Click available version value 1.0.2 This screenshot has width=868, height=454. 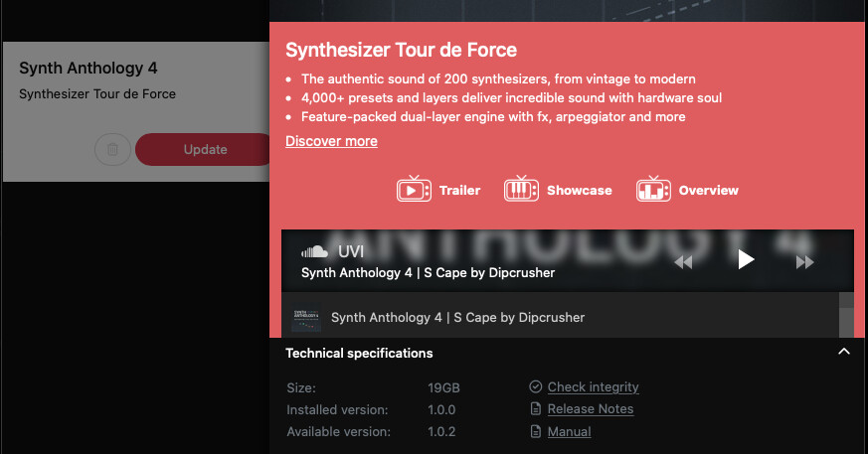tap(441, 432)
